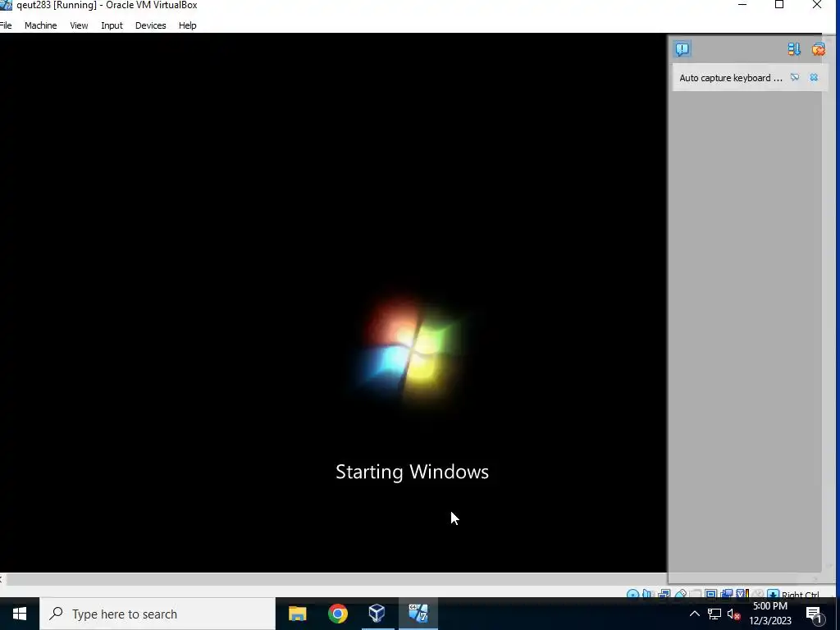Click the Right Ctrl host key label
Viewport: 840px width, 630px height.
[801, 594]
